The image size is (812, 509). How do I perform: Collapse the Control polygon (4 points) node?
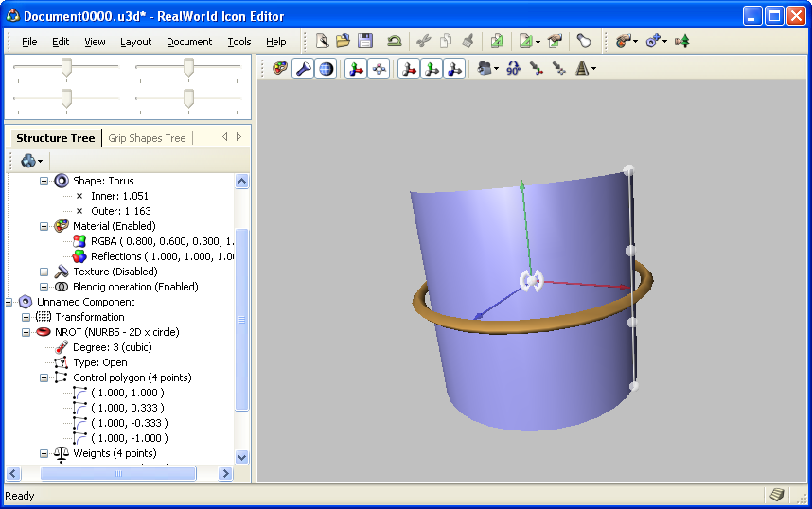pos(44,378)
